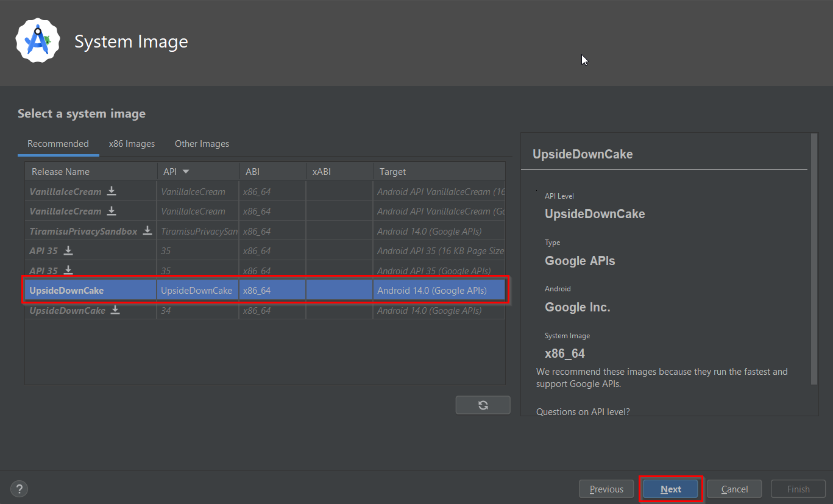Select the TiramisuPrivacySandbox release name
This screenshot has height=504, width=833.
[83, 231]
